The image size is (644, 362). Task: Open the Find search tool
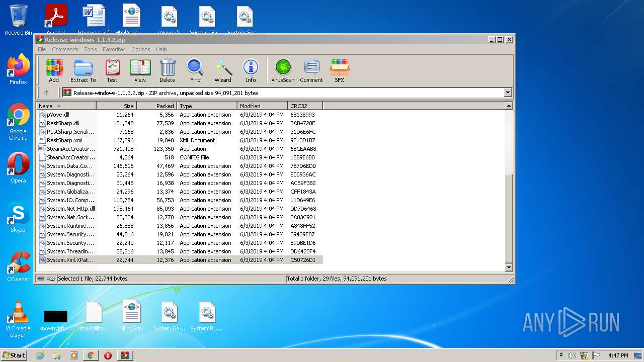tap(195, 70)
